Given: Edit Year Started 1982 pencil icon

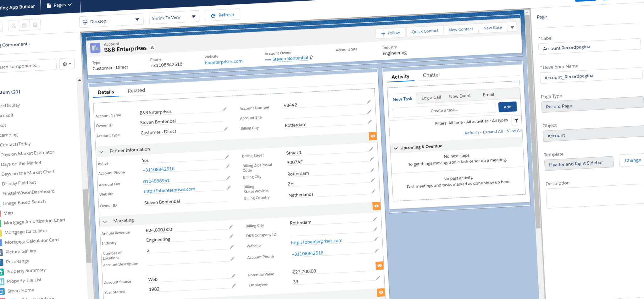Looking at the screenshot, I should tap(234, 286).
